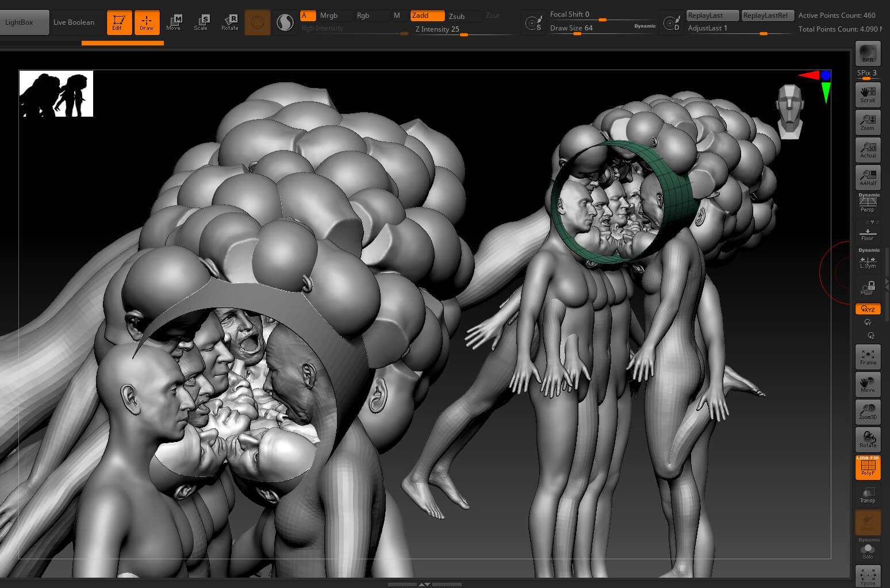Render with the BPR button
This screenshot has height=588, width=890.
tap(868, 53)
